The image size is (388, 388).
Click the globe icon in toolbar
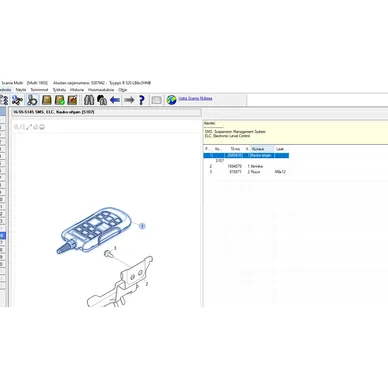pos(171,100)
